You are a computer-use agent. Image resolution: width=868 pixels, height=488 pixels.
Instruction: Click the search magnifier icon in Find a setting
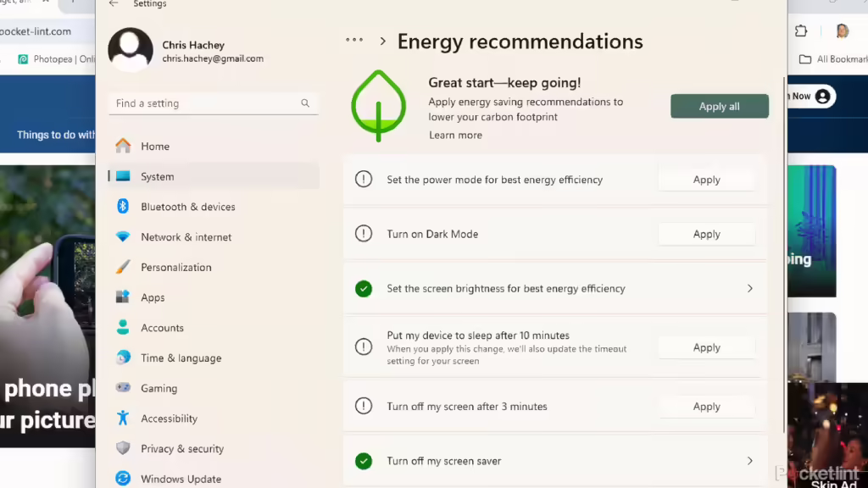tap(305, 103)
